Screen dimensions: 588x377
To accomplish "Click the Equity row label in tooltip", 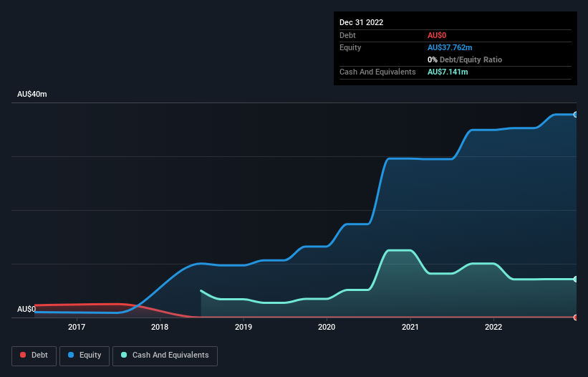I will [x=350, y=47].
